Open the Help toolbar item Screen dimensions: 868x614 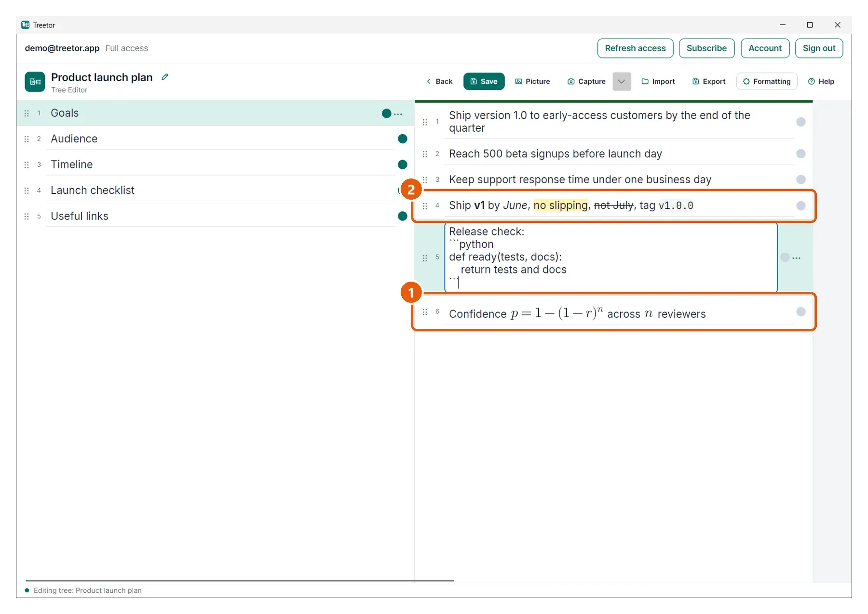[821, 82]
